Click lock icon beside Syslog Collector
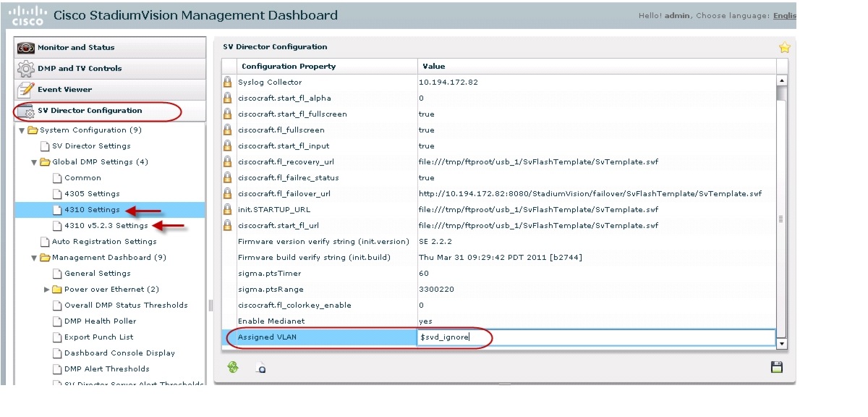The height and width of the screenshot is (417, 868). [x=227, y=82]
